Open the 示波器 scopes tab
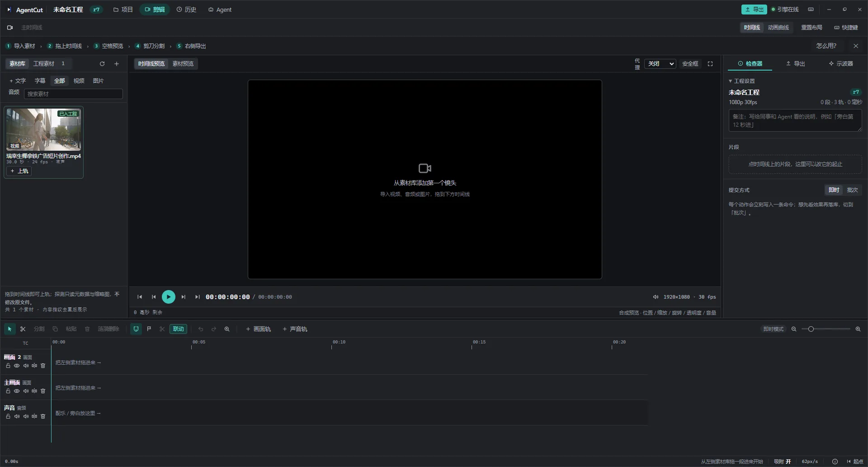This screenshot has height=467, width=868. (841, 64)
